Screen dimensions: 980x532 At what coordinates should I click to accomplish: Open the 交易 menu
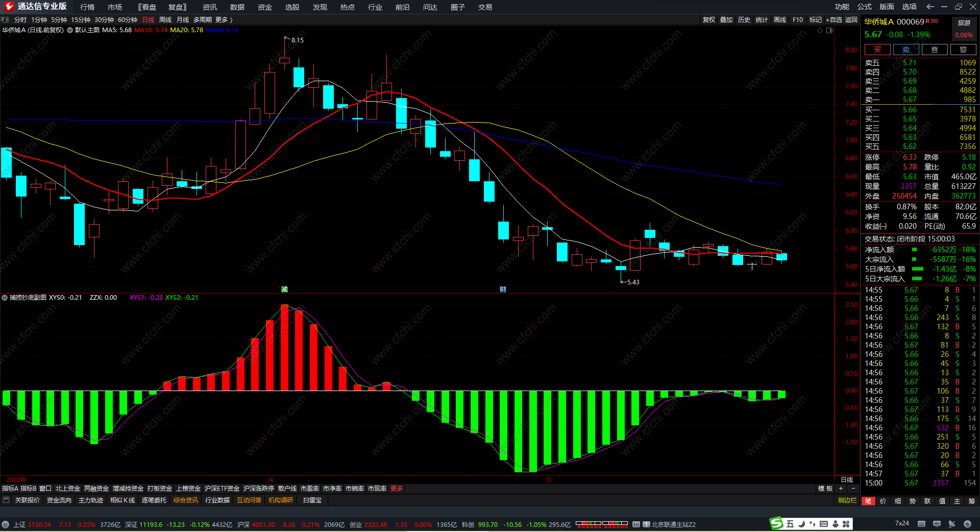(x=485, y=7)
